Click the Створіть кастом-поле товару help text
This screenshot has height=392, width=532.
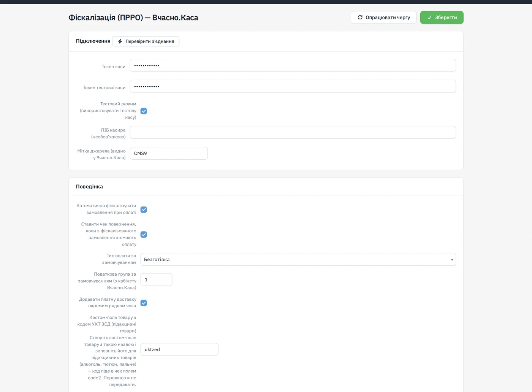point(108,361)
